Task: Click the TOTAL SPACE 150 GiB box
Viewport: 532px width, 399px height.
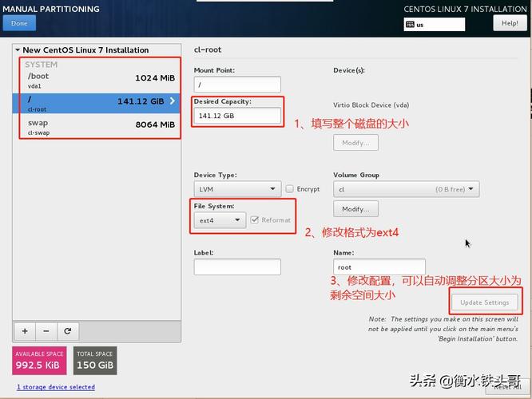Action: tap(95, 361)
